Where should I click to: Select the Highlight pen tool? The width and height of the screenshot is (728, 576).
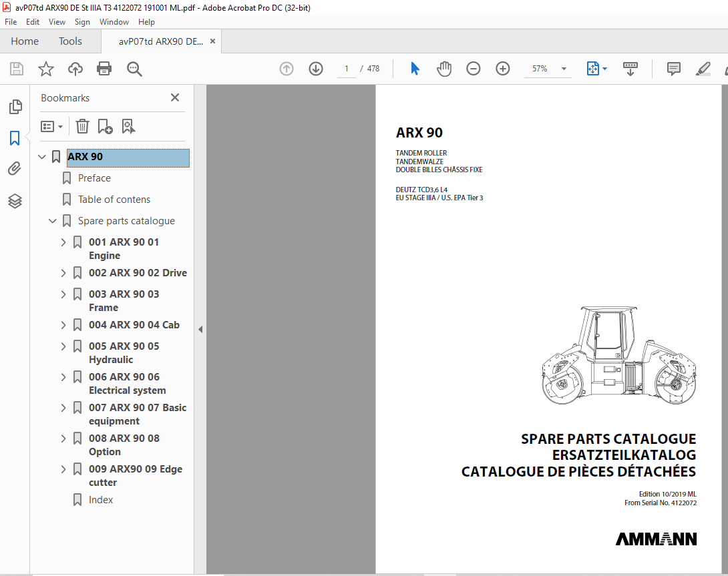(x=703, y=69)
